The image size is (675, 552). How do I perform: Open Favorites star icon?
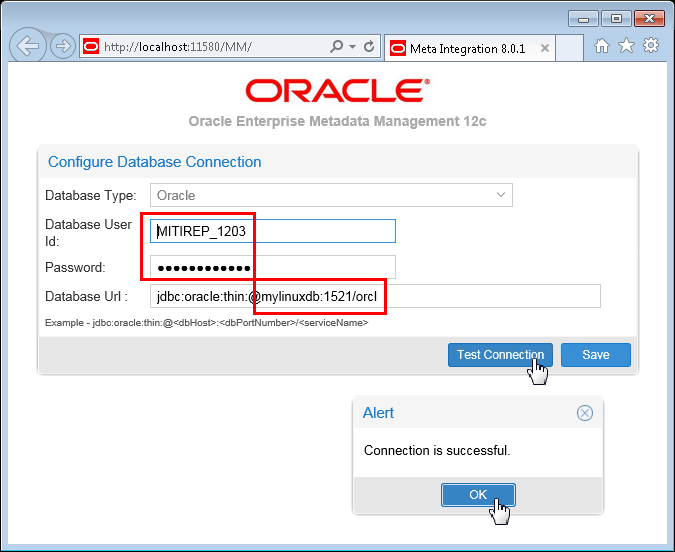[626, 45]
